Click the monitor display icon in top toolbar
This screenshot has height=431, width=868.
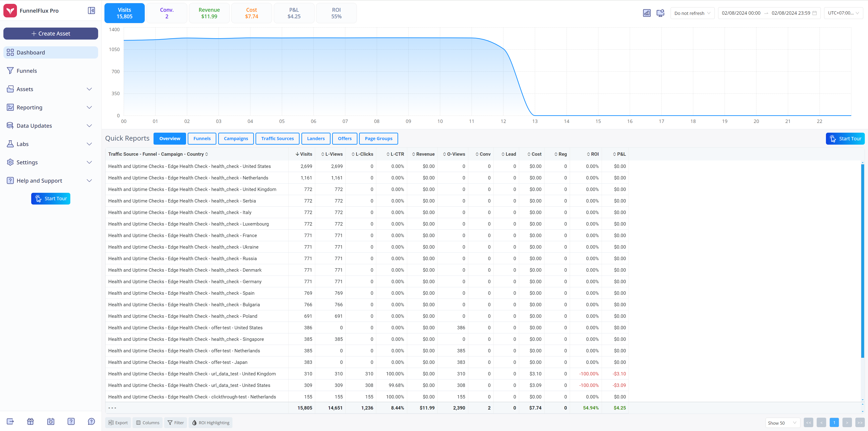click(660, 13)
